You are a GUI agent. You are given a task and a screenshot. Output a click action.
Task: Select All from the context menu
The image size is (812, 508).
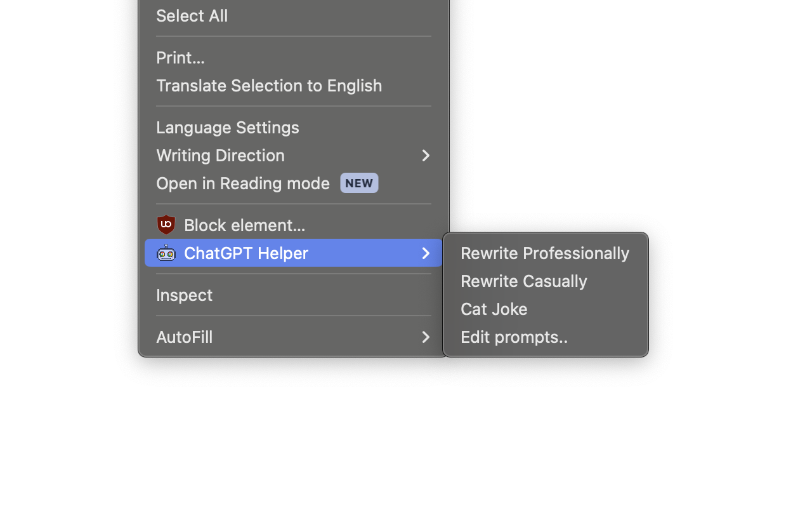pos(192,15)
